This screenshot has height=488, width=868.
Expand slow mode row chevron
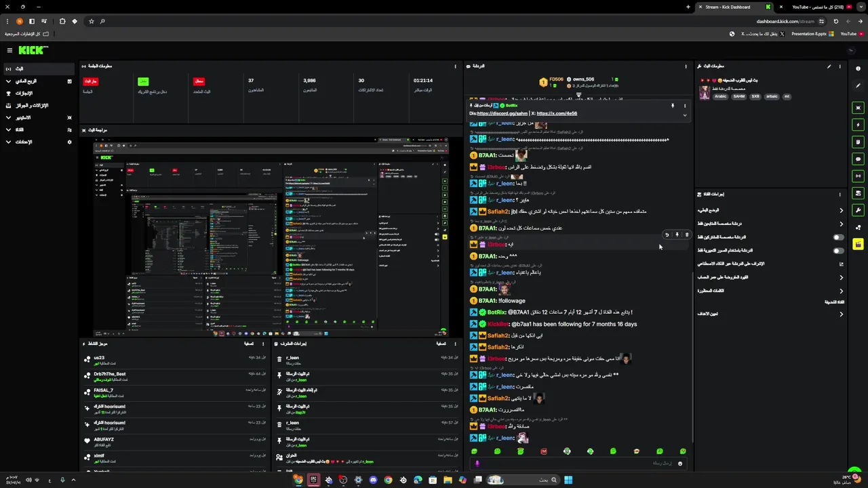point(842,211)
